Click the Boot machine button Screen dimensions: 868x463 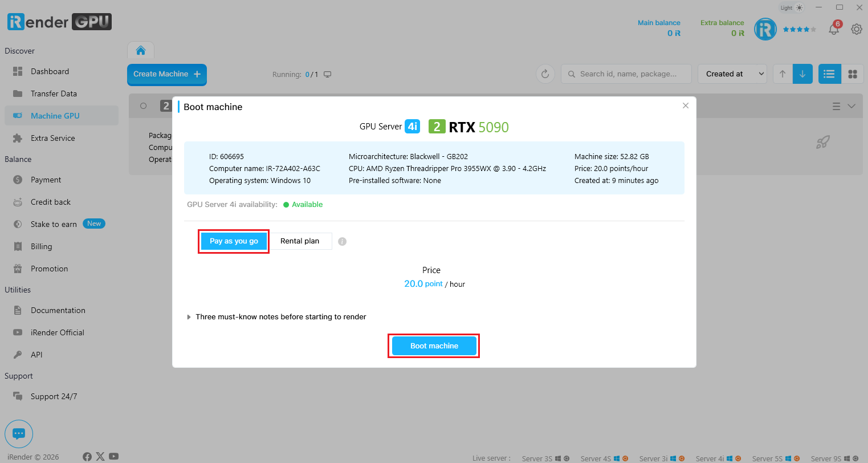[x=434, y=346]
